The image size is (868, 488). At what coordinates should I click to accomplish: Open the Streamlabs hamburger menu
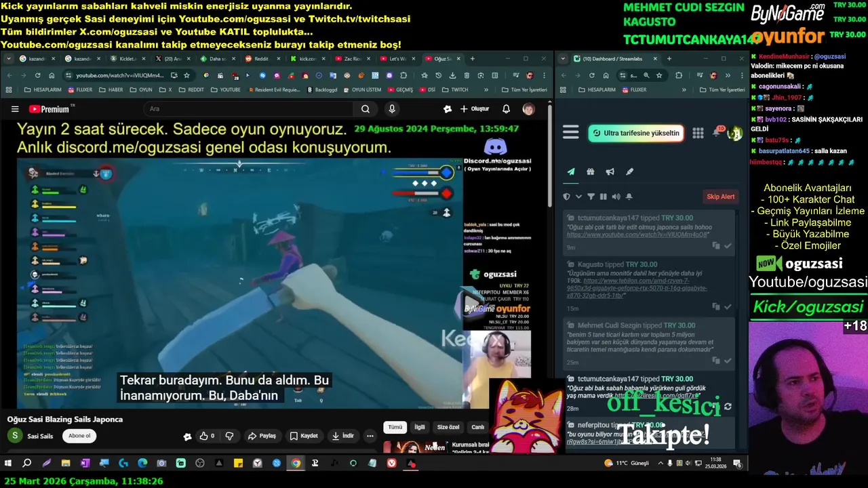coord(571,133)
